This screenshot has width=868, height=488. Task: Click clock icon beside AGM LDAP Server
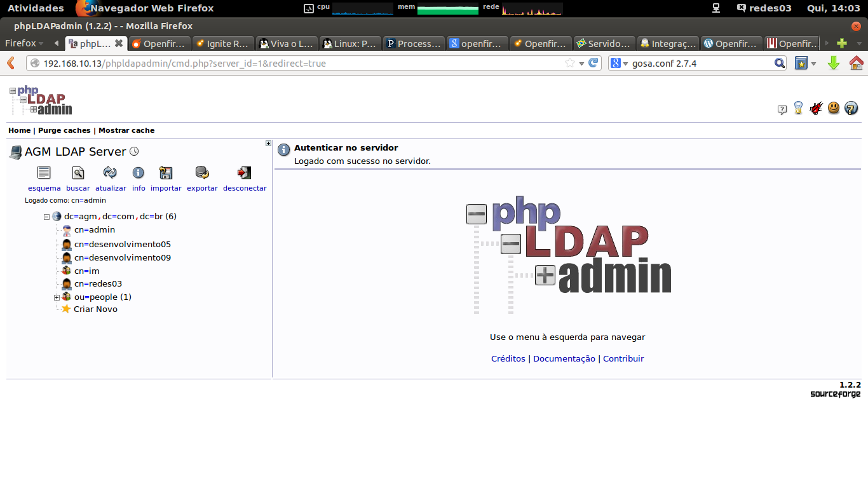coord(134,152)
